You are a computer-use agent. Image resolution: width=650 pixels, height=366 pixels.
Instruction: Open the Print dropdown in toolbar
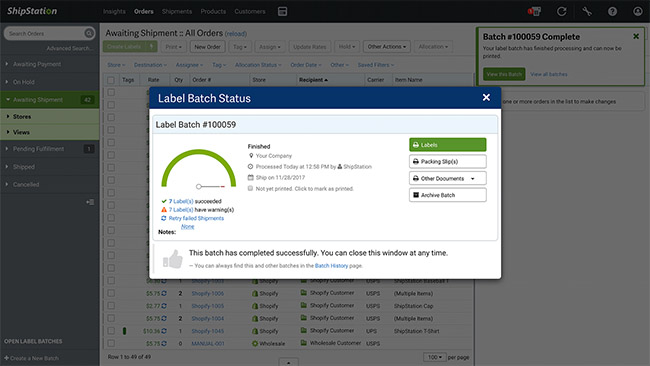click(x=173, y=47)
